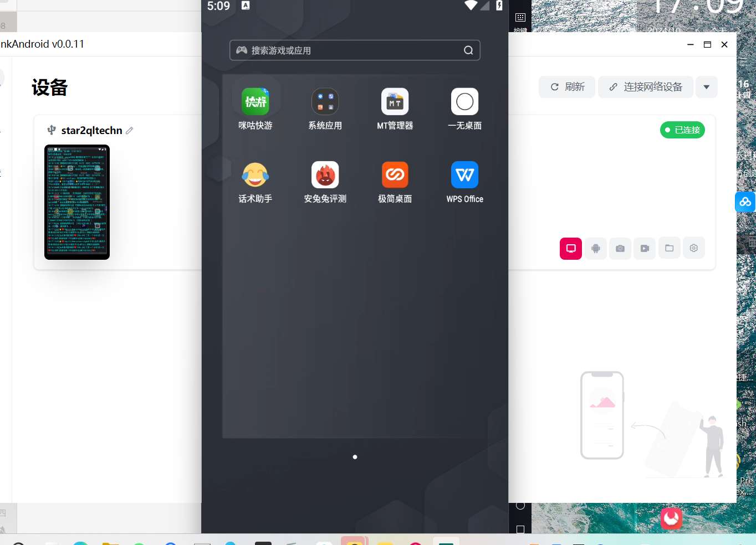Click the battery status icon

coord(499,6)
